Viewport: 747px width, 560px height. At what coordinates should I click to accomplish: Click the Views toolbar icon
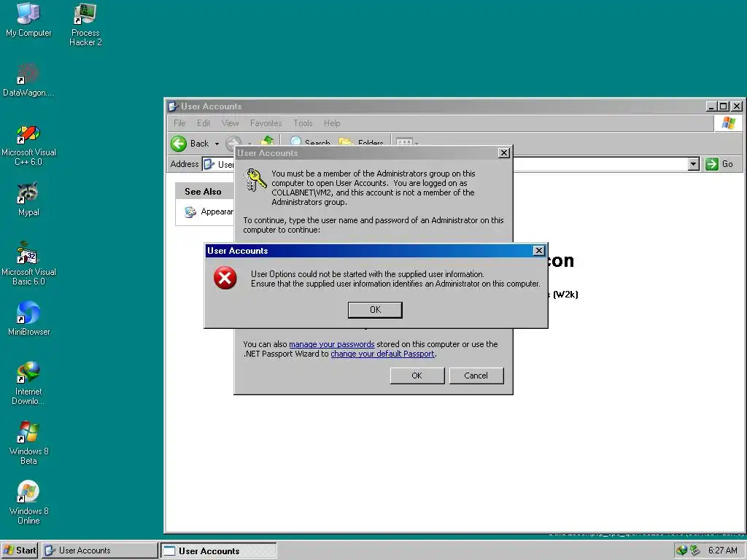(404, 141)
